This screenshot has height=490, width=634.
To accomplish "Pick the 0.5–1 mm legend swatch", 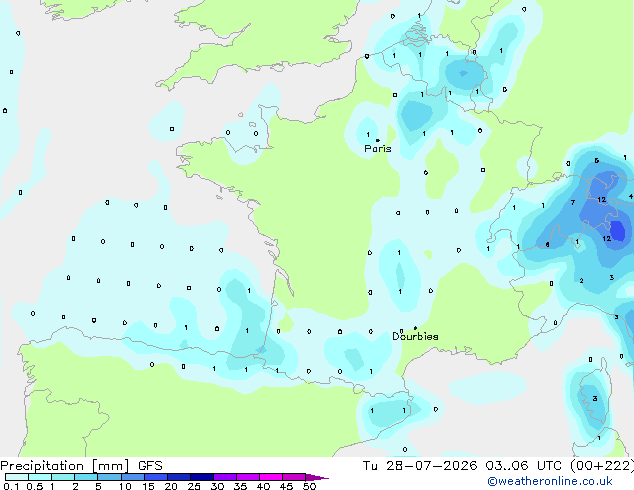I will 40,477.
